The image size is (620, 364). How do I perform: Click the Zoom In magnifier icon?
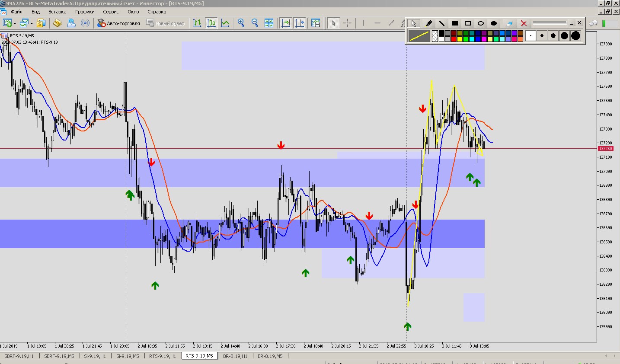click(241, 23)
